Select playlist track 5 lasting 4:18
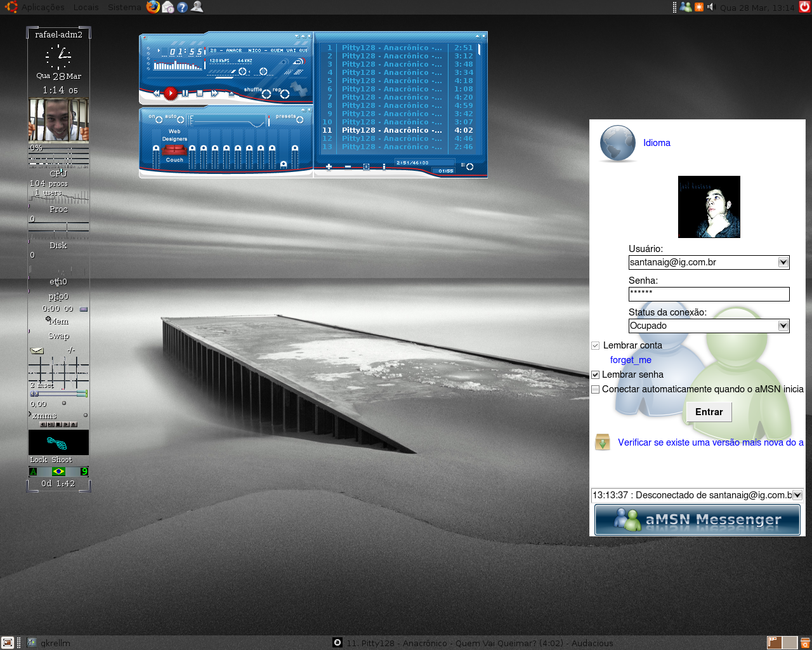The height and width of the screenshot is (650, 812). point(399,81)
